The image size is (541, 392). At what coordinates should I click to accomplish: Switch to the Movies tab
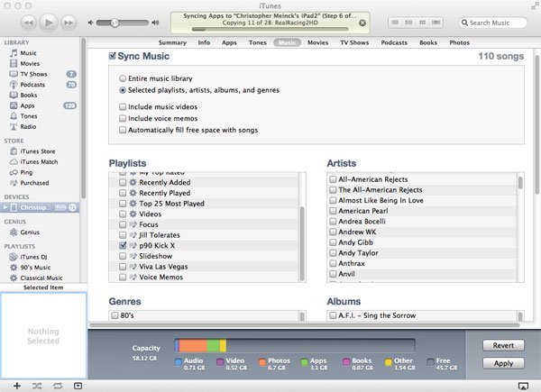[x=317, y=42]
